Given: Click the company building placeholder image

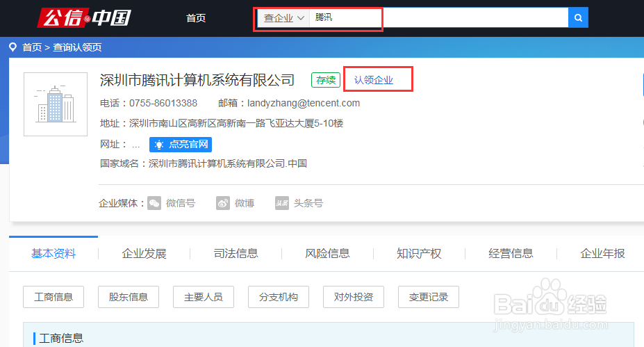Looking at the screenshot, I should [56, 104].
